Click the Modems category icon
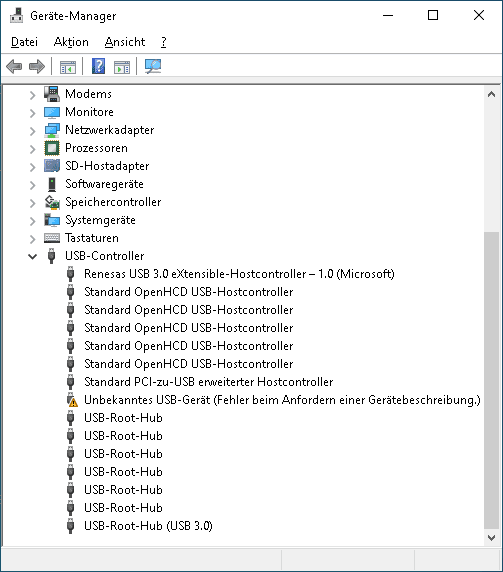 52,94
